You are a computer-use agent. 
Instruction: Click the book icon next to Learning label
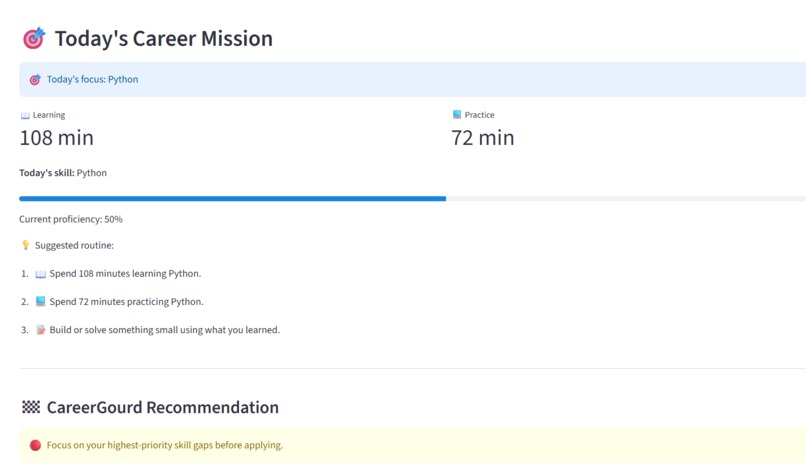pyautogui.click(x=25, y=115)
